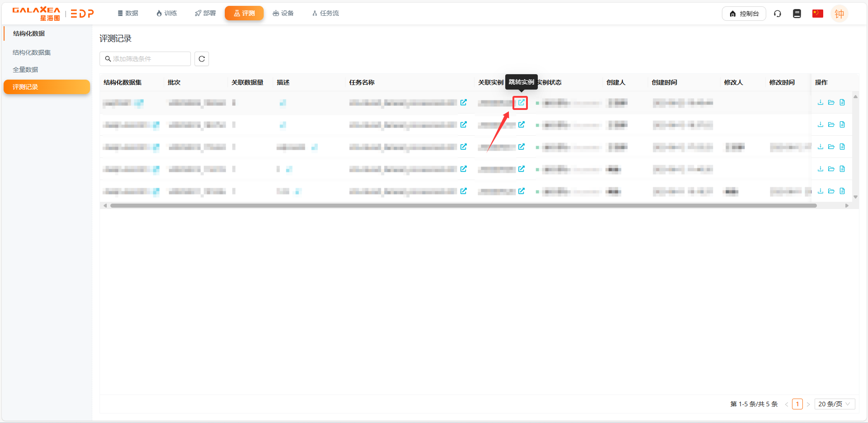
Task: Click the headset support icon in header
Action: [777, 14]
